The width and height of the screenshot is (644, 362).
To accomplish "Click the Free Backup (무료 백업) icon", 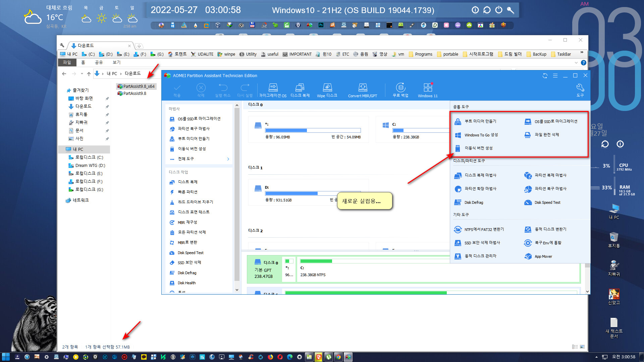I will click(400, 90).
